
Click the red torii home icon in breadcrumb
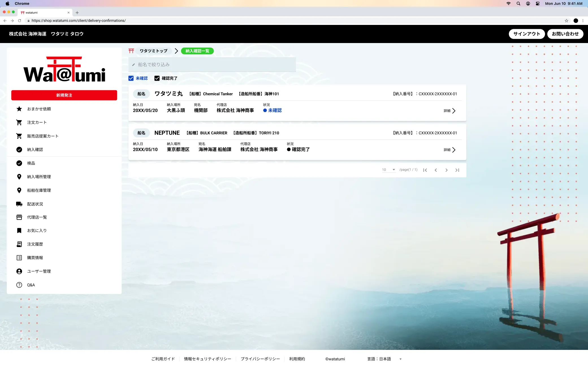[x=131, y=51]
